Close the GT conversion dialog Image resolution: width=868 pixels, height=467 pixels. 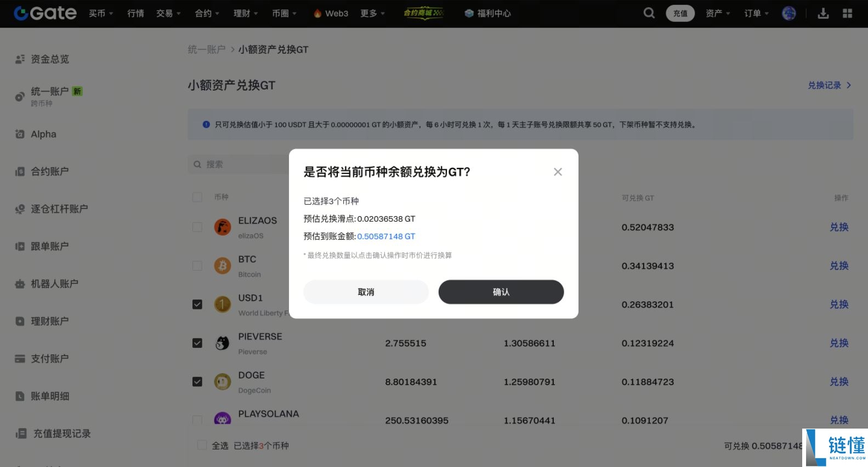[x=558, y=172]
